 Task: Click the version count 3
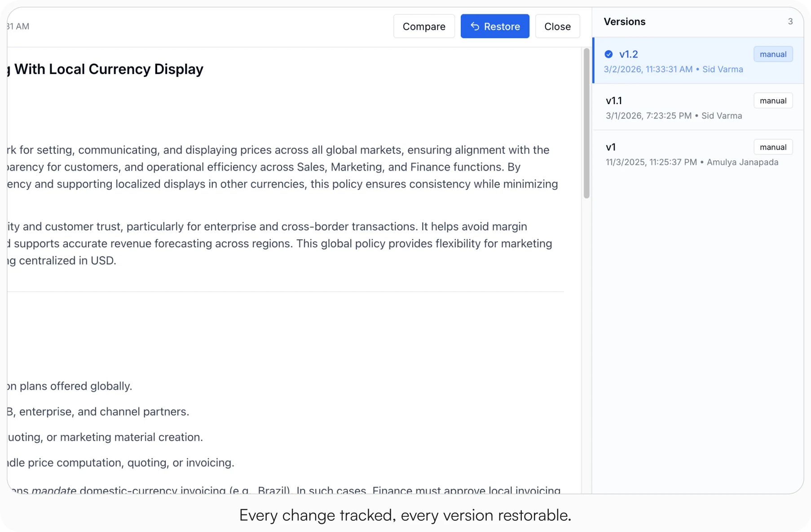(x=790, y=22)
